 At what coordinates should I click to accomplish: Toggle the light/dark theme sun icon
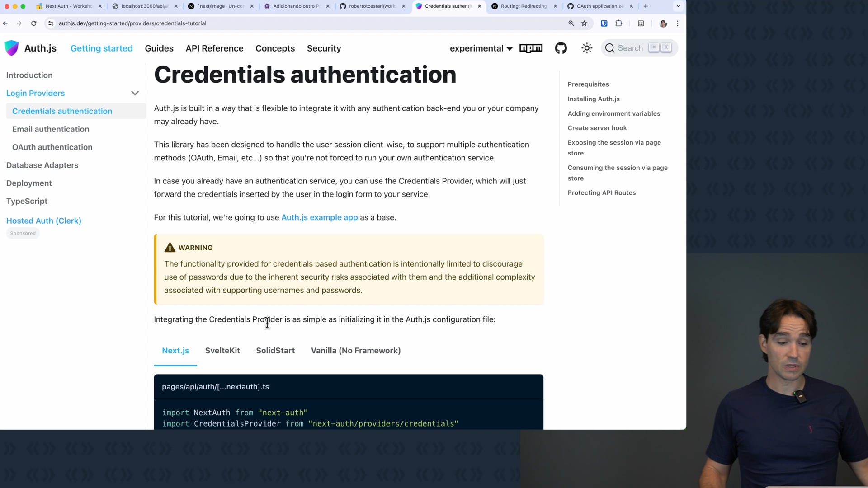(587, 48)
